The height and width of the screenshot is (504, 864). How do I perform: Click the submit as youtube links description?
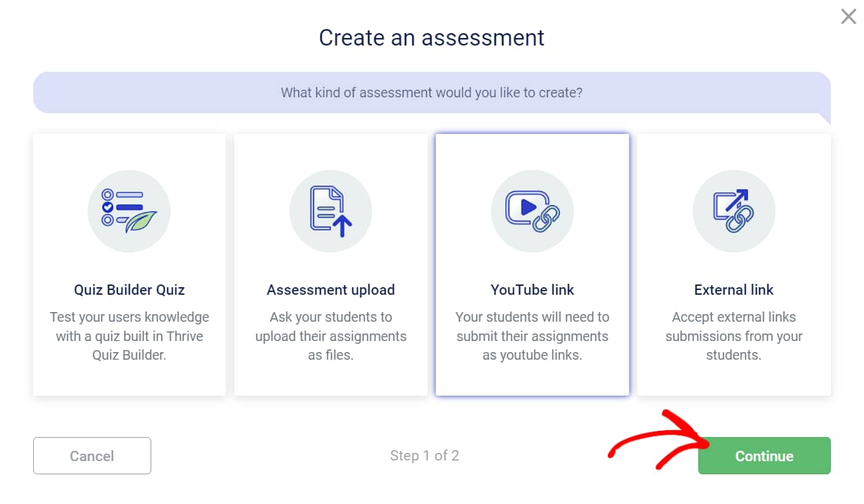532,336
